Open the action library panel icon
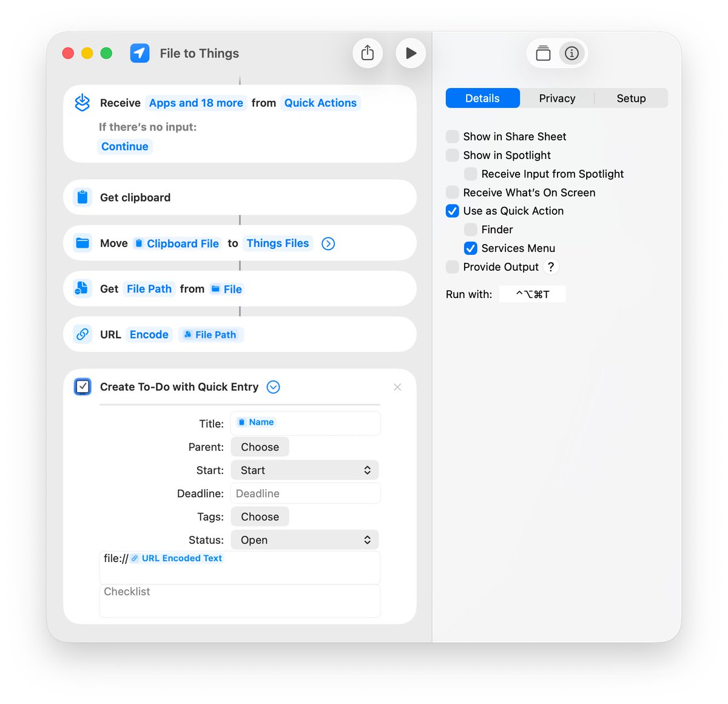 click(544, 53)
